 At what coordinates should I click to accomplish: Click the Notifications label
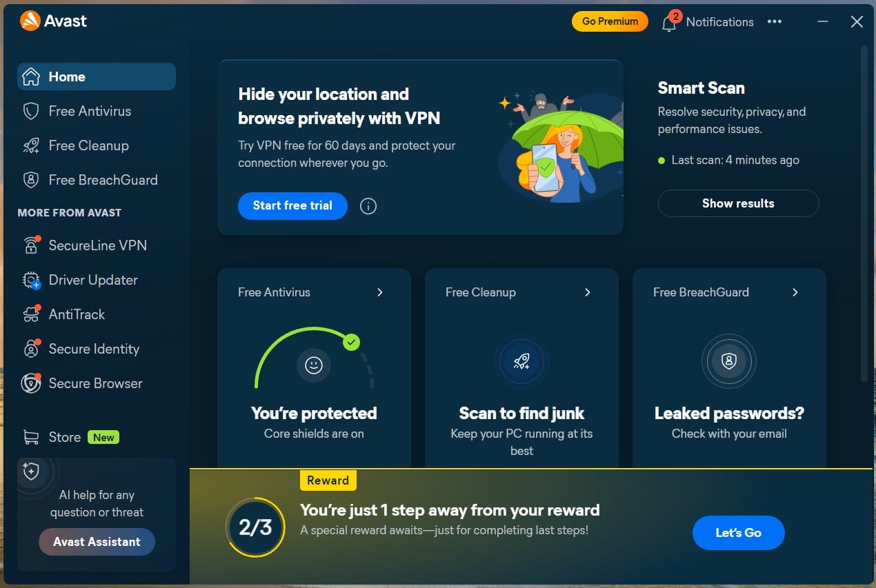719,22
